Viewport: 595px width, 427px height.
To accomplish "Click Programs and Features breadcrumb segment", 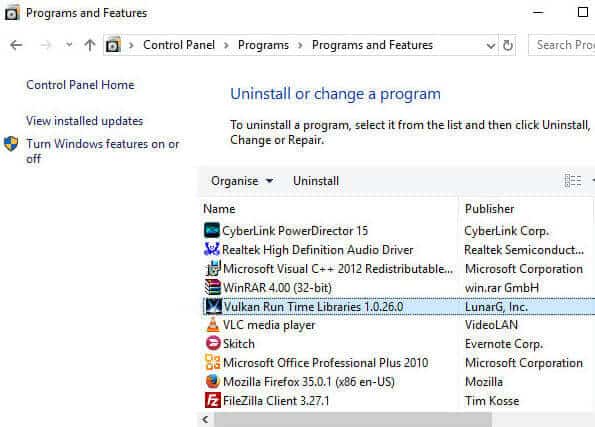I will [x=372, y=45].
